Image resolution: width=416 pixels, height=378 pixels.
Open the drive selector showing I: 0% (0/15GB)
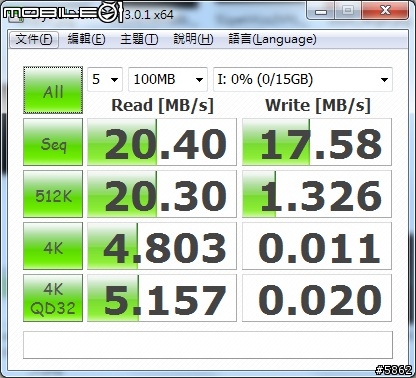point(303,79)
